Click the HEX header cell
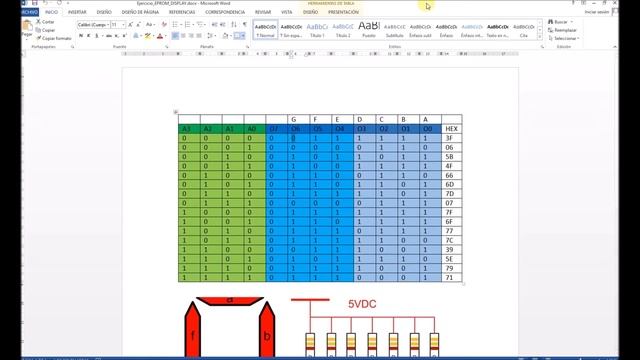The height and width of the screenshot is (360, 640). tap(451, 129)
